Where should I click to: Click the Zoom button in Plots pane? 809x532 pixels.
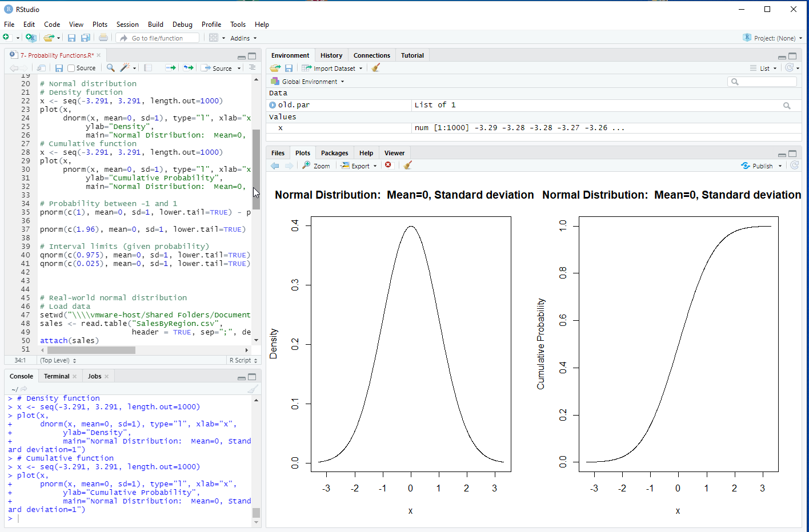[317, 166]
